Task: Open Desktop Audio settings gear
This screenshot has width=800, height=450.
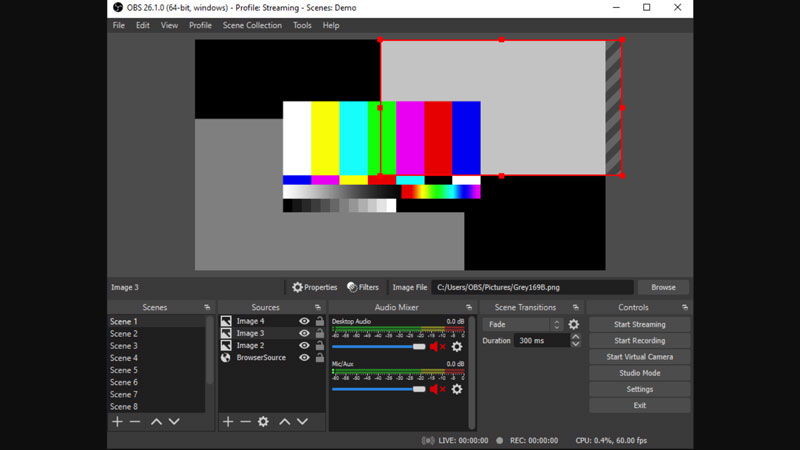Action: point(457,347)
